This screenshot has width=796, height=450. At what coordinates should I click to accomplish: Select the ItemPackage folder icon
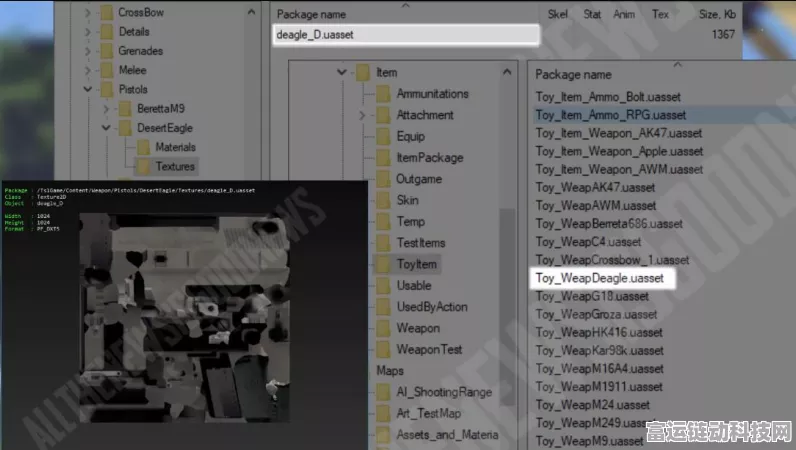tap(383, 158)
